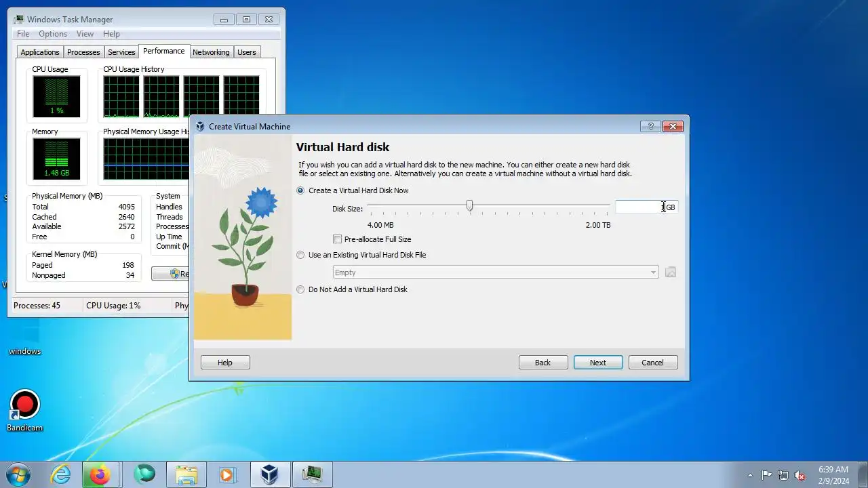
Task: Open Task Manager Help menu
Action: [x=111, y=34]
